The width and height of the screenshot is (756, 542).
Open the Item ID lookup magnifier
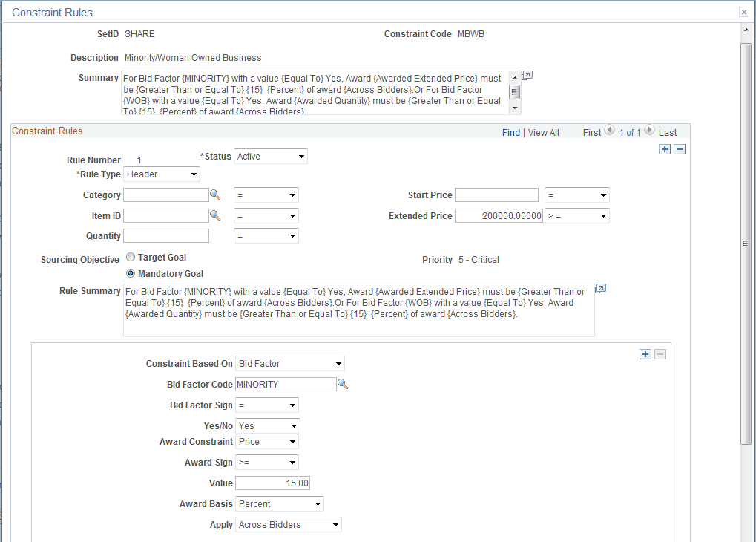[x=216, y=215]
